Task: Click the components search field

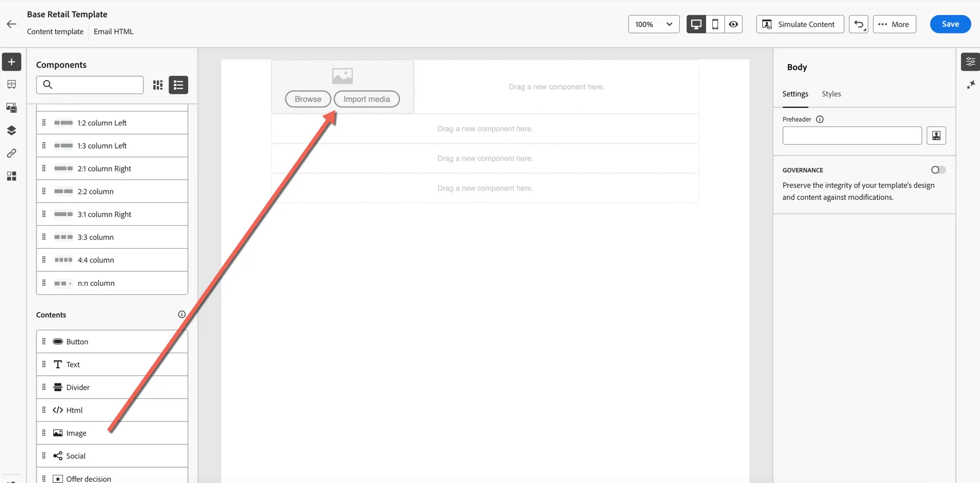Action: pos(90,85)
